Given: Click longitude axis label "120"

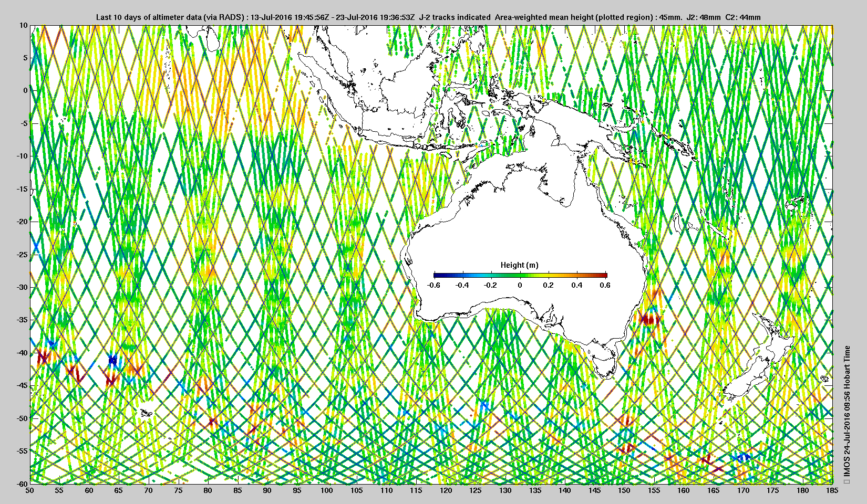Looking at the screenshot, I should pyautogui.click(x=446, y=490).
